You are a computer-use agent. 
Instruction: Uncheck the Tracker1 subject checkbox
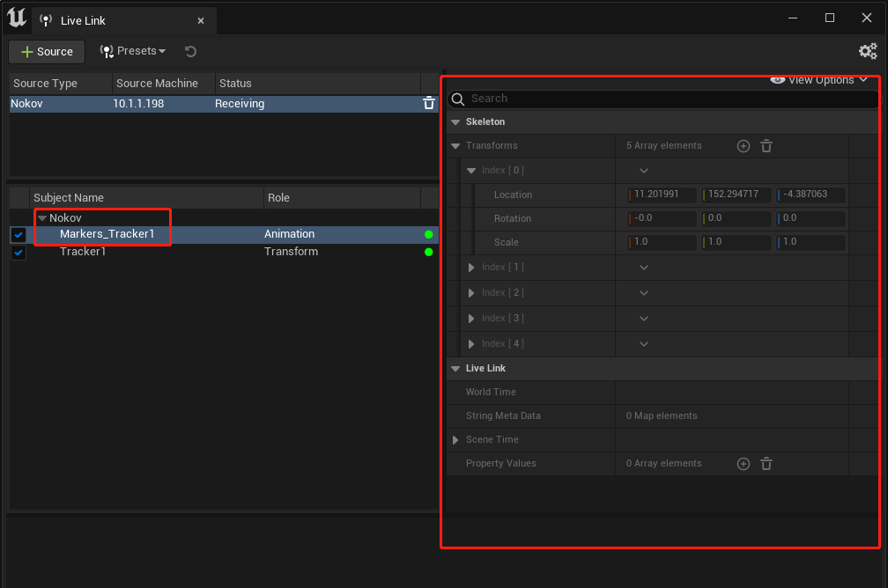tap(18, 252)
